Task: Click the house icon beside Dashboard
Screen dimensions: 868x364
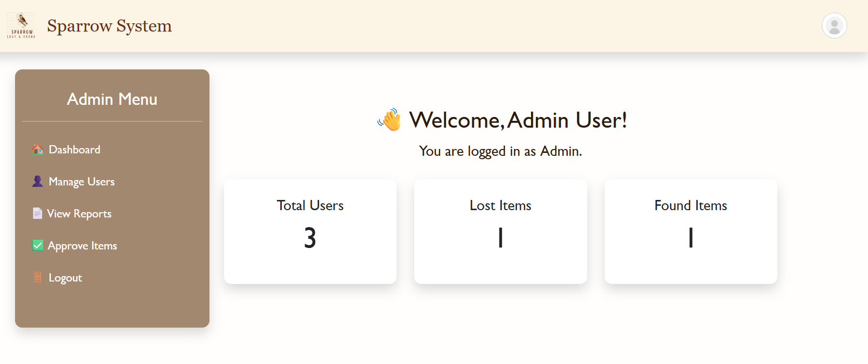Action: (37, 149)
